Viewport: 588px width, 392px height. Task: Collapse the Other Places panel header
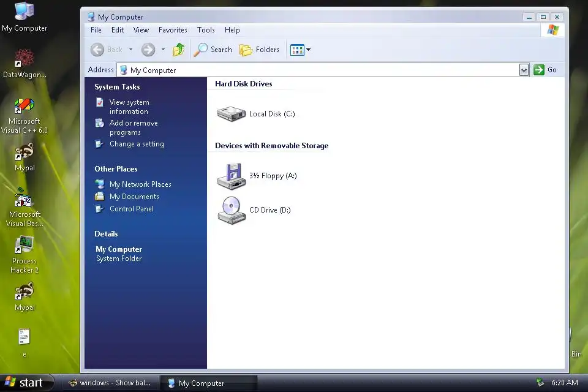[x=116, y=169]
